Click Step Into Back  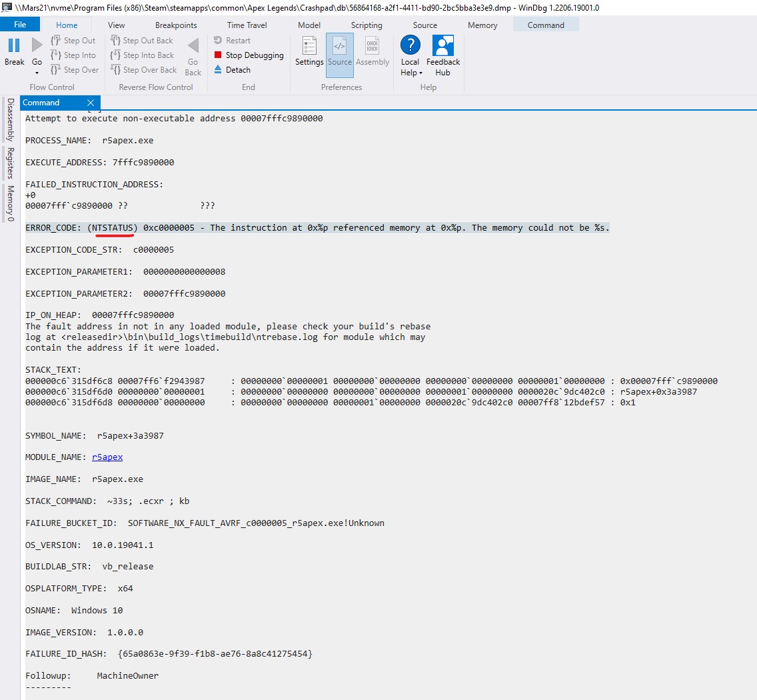[x=142, y=55]
